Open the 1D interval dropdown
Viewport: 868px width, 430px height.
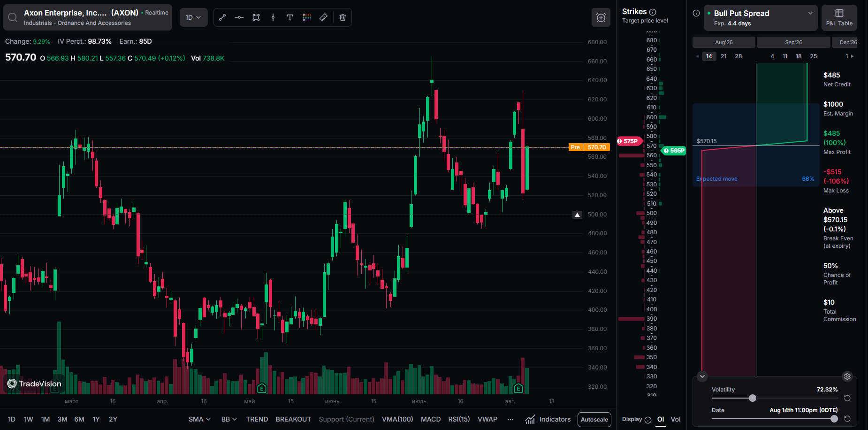tap(193, 17)
